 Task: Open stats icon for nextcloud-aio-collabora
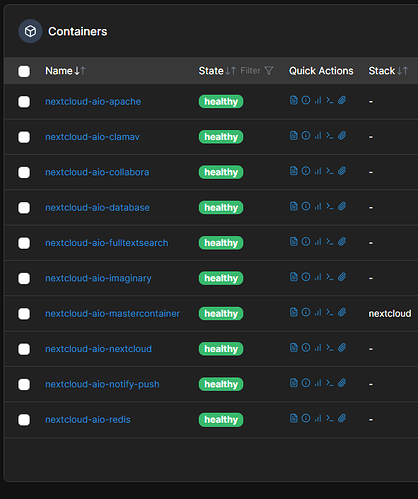point(318,171)
